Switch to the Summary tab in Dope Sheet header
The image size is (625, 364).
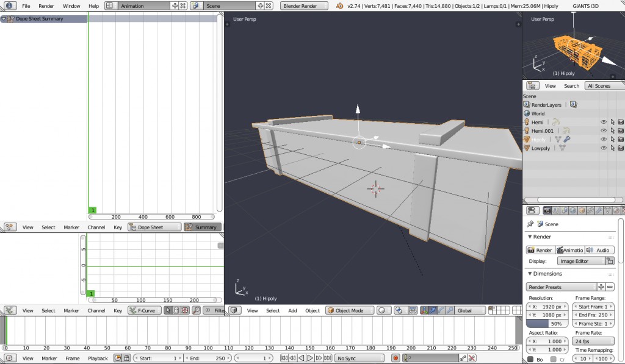tap(203, 226)
